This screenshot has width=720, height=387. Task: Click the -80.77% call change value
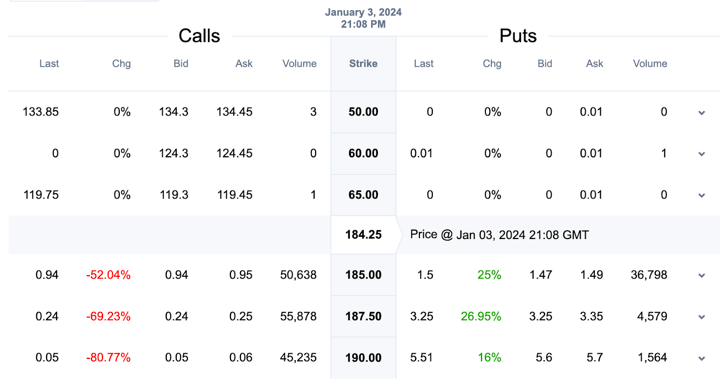click(x=108, y=357)
